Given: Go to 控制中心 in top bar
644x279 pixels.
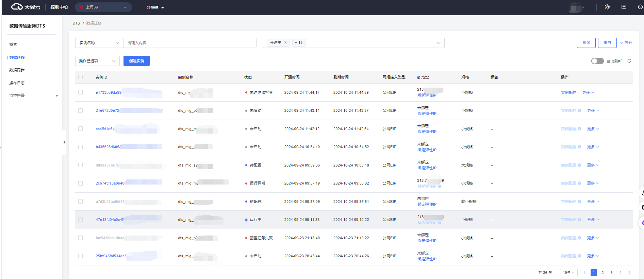Looking at the screenshot, I should point(59,7).
